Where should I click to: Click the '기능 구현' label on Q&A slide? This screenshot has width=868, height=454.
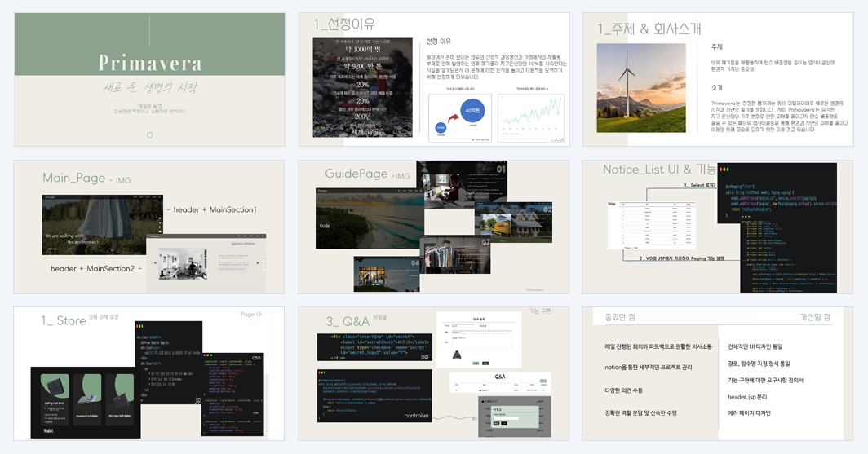click(x=540, y=311)
